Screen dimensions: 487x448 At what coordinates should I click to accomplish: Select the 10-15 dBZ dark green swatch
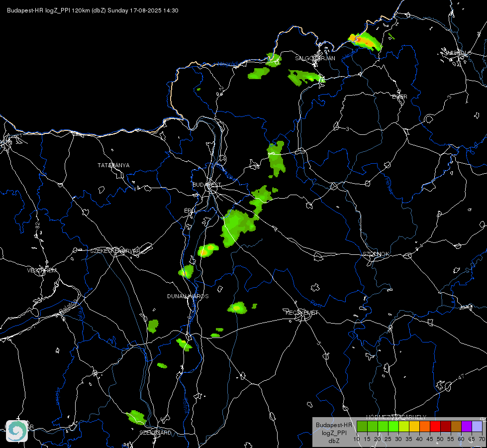[x=362, y=427]
